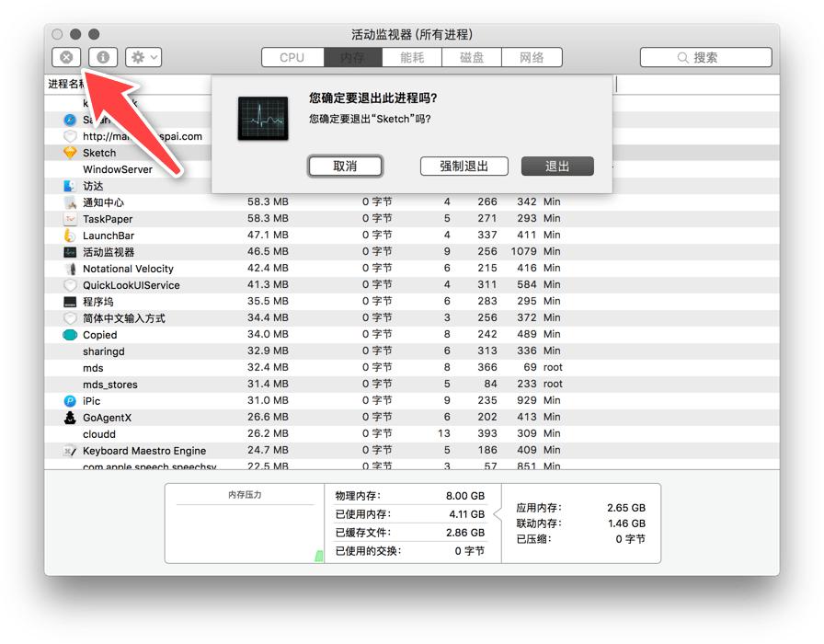
Task: Click the 退出 button in dialog
Action: (557, 167)
